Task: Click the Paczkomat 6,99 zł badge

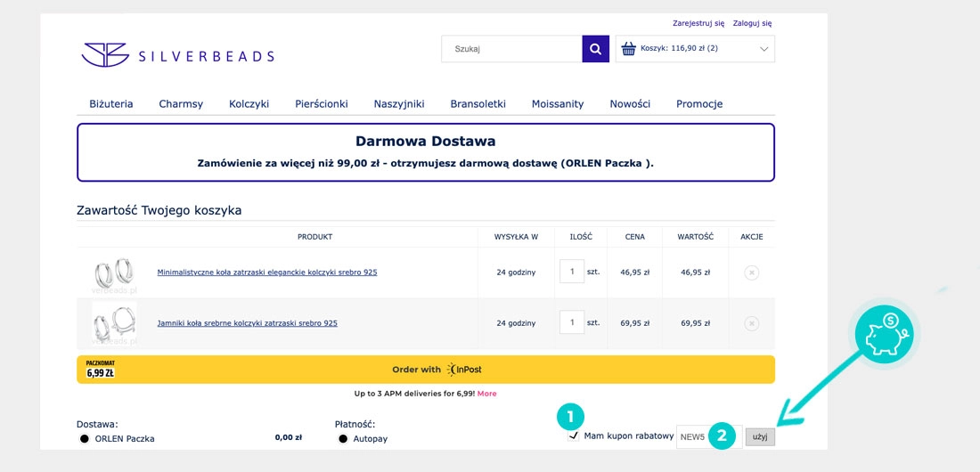Action: coord(100,369)
